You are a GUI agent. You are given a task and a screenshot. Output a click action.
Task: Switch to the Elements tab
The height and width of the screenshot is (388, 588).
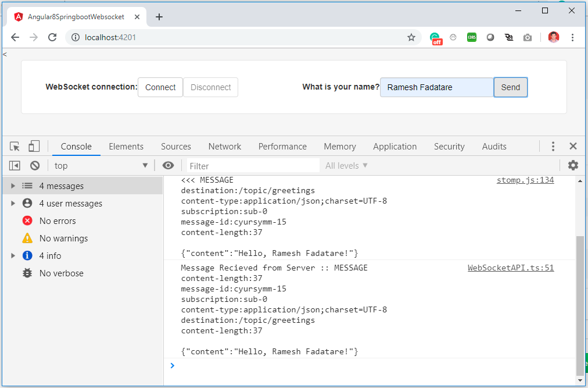pos(126,147)
